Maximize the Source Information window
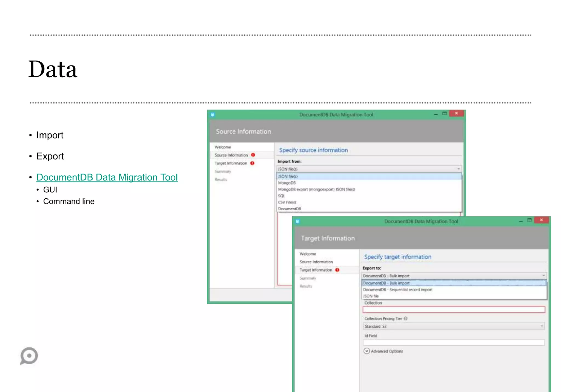The image size is (561, 392). click(444, 113)
